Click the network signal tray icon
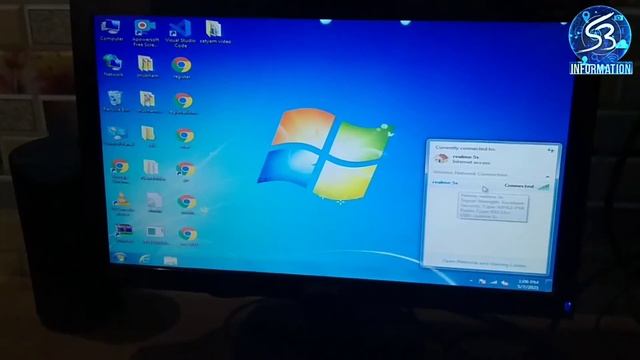This screenshot has height=360, width=640. 493,282
